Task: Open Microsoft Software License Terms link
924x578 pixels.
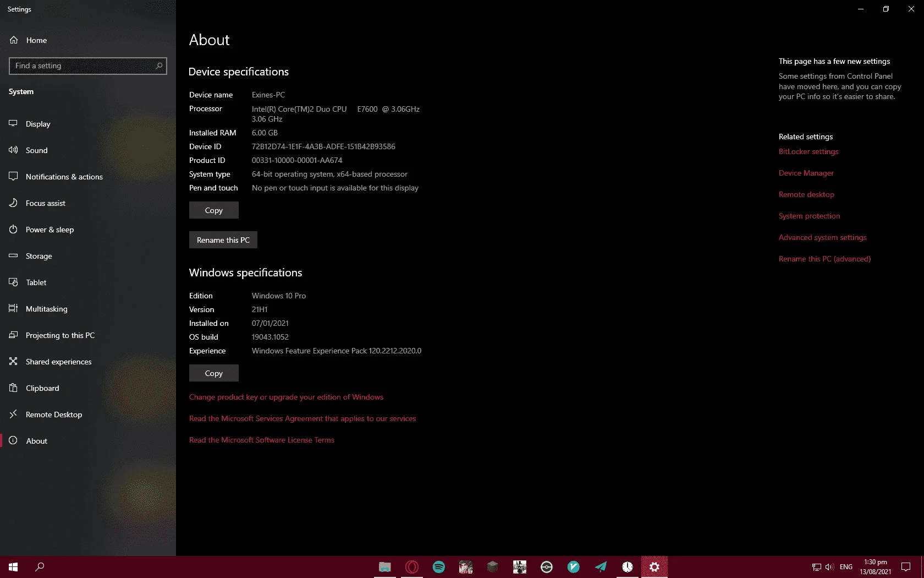Action: pos(262,440)
